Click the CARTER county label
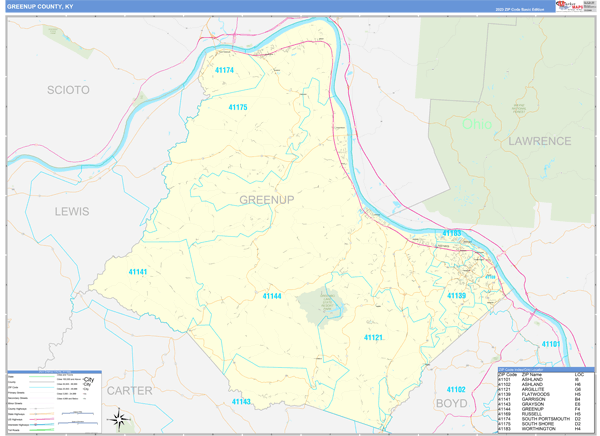 [130, 390]
